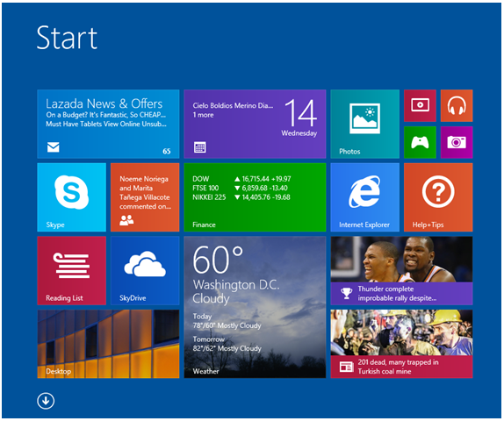Open the SkyDrive cloud tile
This screenshot has height=421, width=504.
(145, 270)
